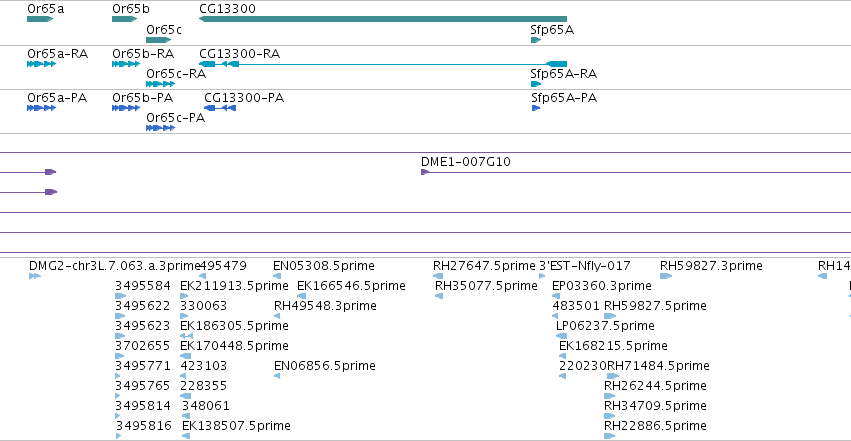Click the EK186305.5prime EST arrows
Image resolution: width=851 pixels, height=441 pixels.
pyautogui.click(x=186, y=336)
